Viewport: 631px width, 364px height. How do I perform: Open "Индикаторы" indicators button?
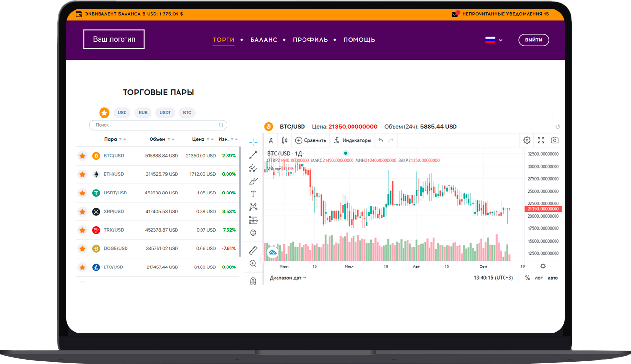click(353, 140)
